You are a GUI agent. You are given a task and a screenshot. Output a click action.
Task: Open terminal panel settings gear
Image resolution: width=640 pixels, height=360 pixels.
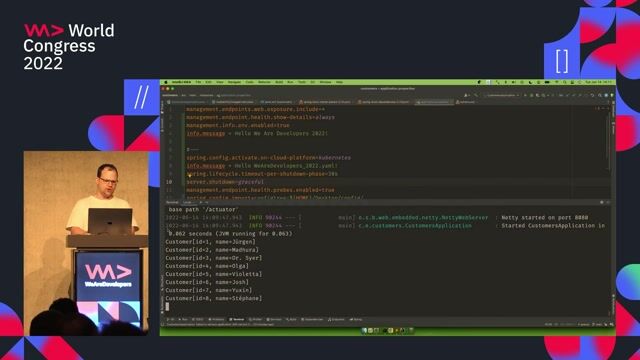pos(602,202)
